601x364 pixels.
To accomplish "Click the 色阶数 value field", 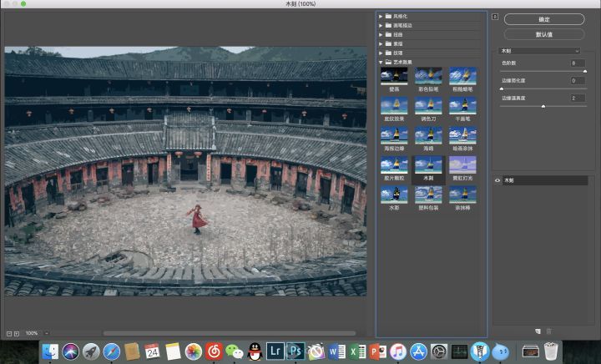I will 578,63.
